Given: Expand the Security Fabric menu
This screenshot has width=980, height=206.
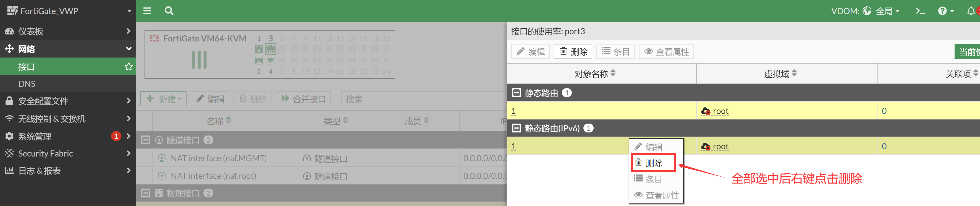Looking at the screenshot, I should [68, 153].
